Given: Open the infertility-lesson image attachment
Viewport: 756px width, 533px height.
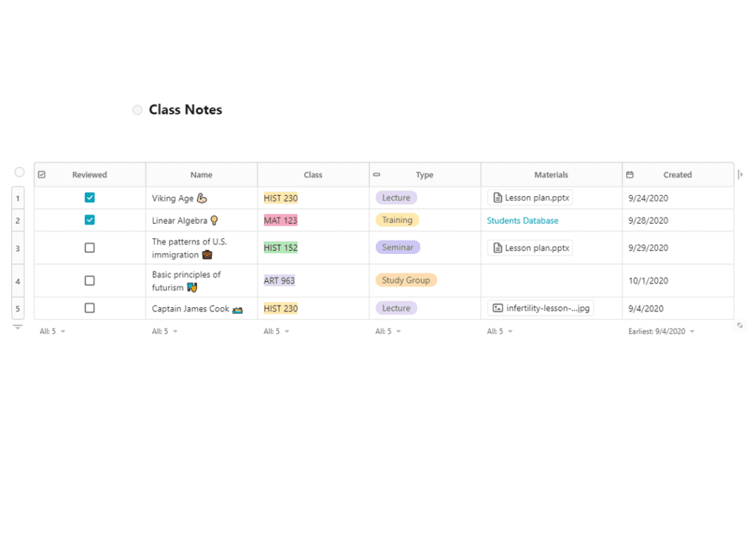Looking at the screenshot, I should [x=540, y=309].
